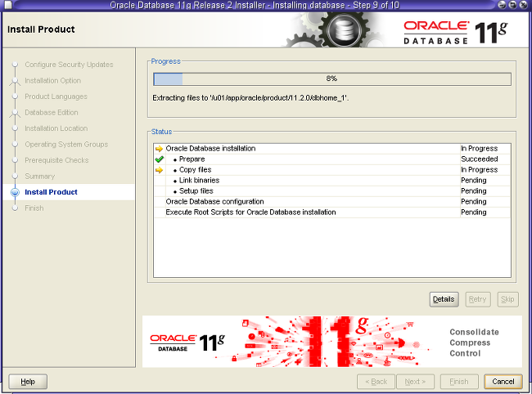Click the Extracting files path text
This screenshot has height=394, width=532.
click(x=250, y=98)
